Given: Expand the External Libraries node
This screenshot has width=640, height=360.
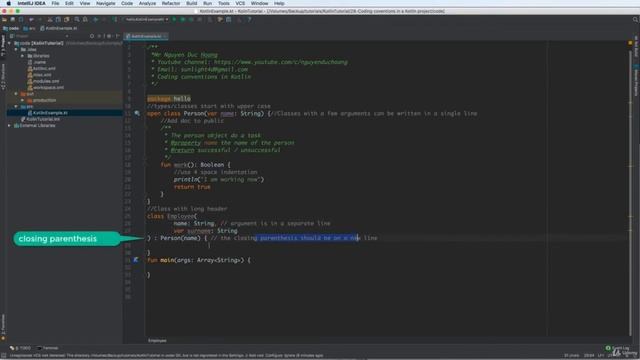Looking at the screenshot, I should click(x=9, y=126).
